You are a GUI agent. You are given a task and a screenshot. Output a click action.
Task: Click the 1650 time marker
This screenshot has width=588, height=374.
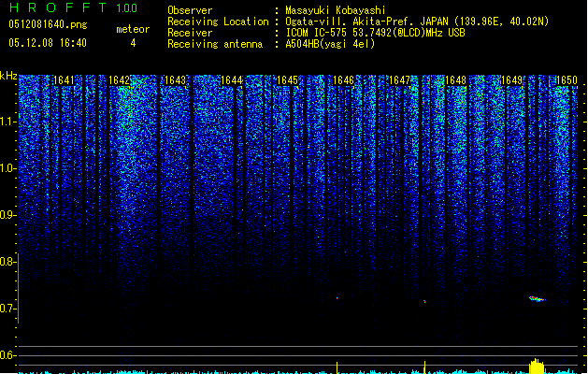point(566,80)
